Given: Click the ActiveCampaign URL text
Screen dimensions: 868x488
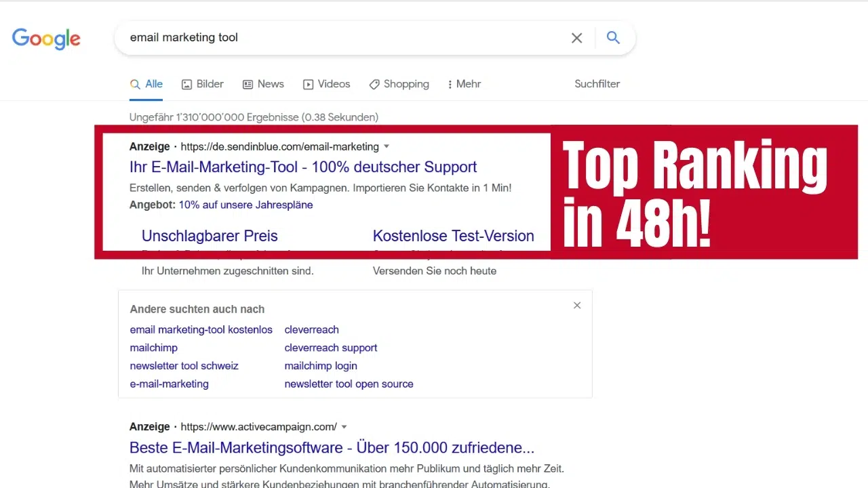Looking at the screenshot, I should tap(259, 427).
